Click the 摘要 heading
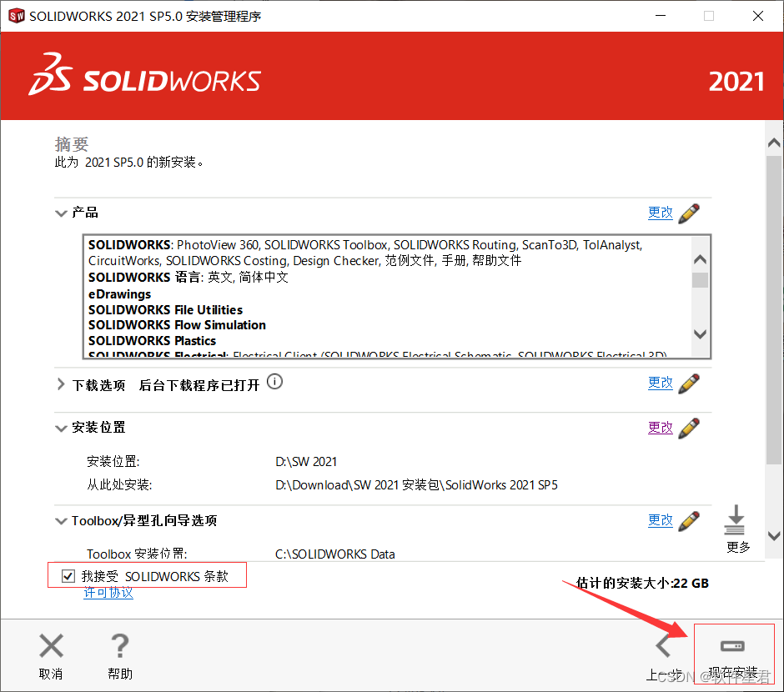Image resolution: width=784 pixels, height=692 pixels. (72, 144)
